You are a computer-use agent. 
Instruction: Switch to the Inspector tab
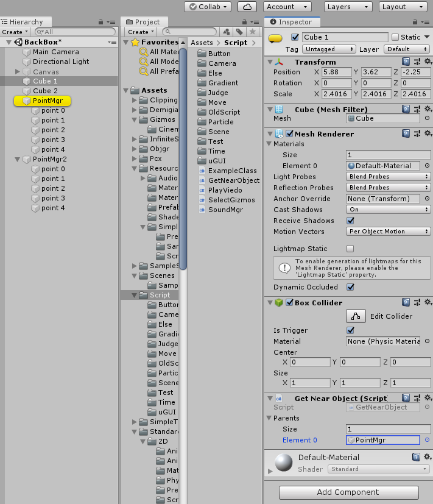point(292,22)
